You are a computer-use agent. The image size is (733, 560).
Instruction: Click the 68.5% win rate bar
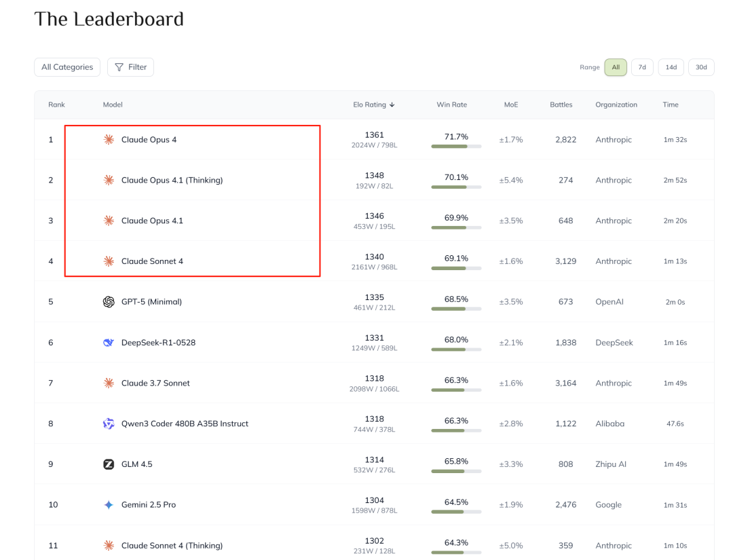(x=456, y=309)
